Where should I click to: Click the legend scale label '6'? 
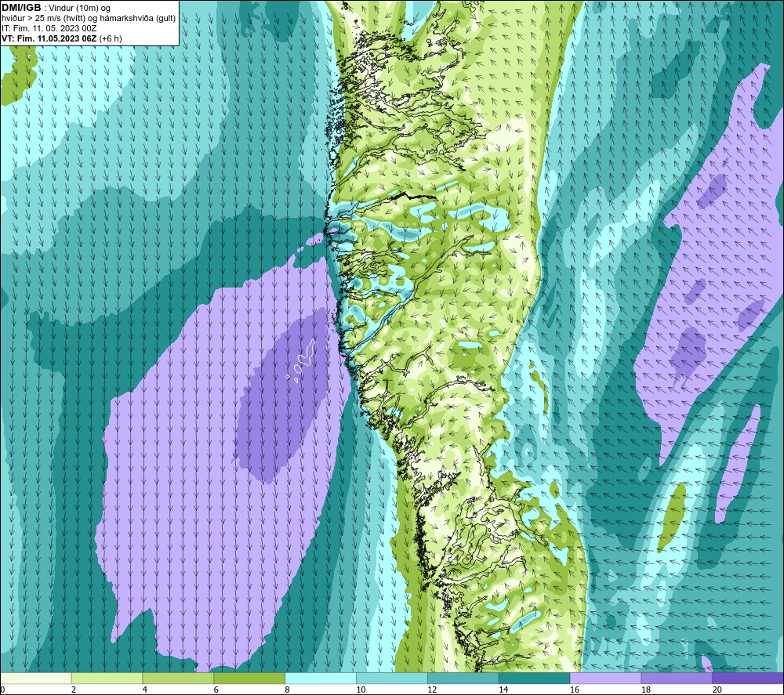[216, 690]
